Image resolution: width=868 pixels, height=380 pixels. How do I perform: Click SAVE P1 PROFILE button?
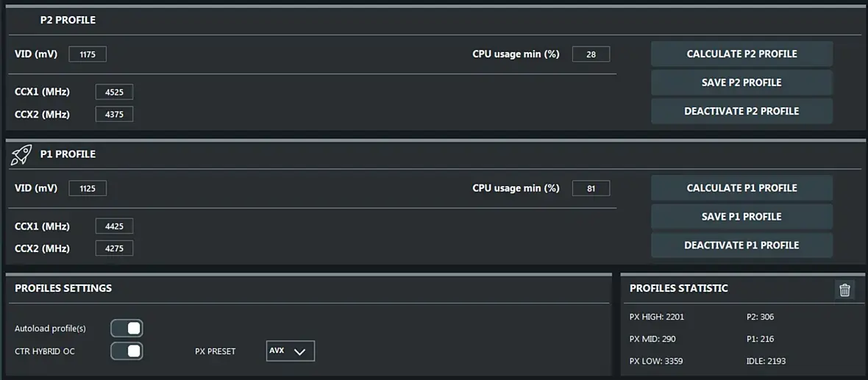pyautogui.click(x=741, y=217)
